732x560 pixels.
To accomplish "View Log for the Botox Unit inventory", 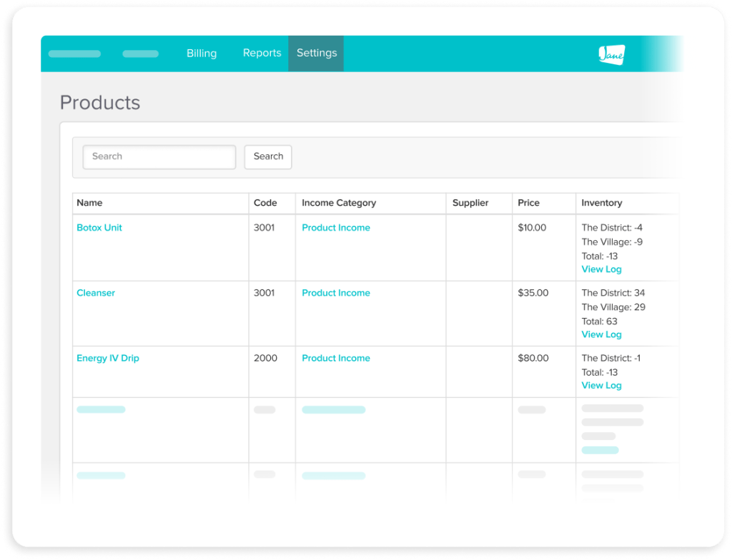I will (601, 269).
